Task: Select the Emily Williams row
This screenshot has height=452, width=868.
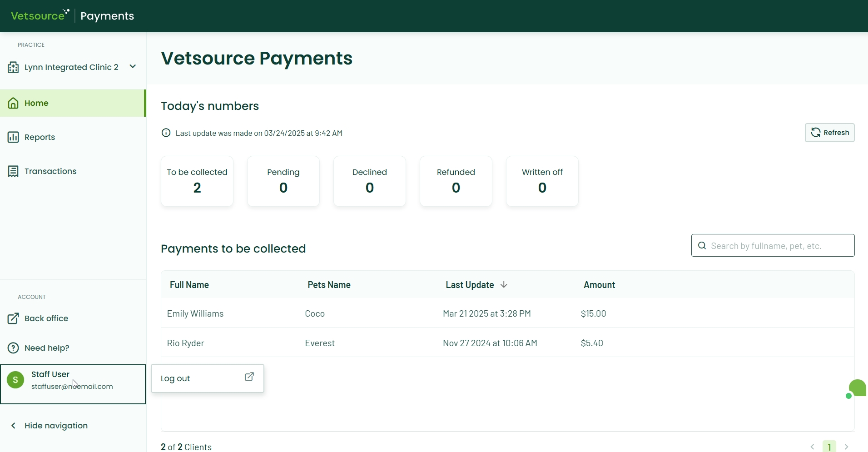Action: pos(508,313)
